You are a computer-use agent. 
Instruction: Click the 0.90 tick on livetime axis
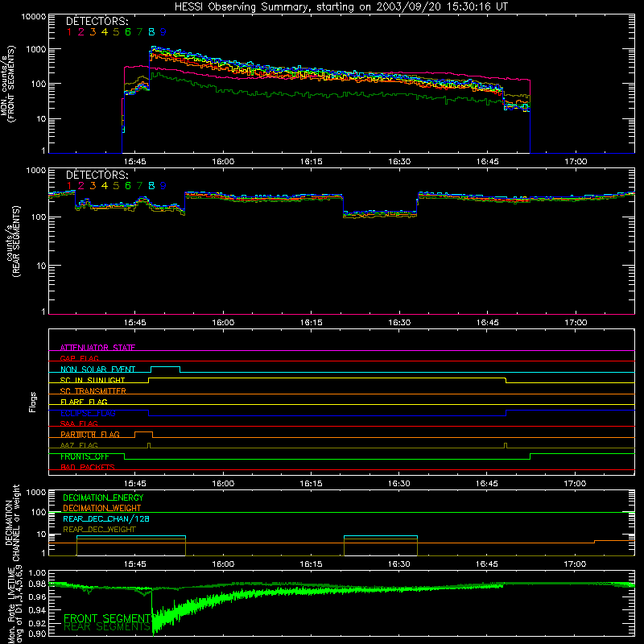37,634
